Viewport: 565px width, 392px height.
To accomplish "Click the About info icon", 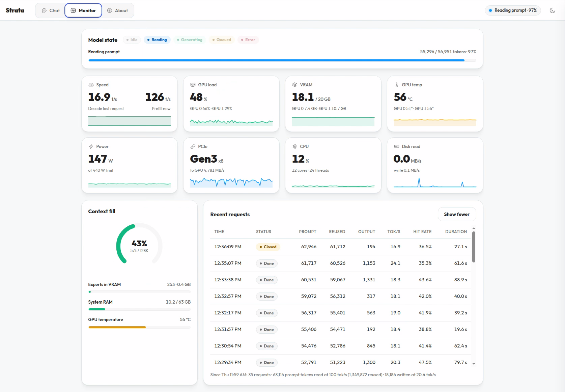I will tap(110, 10).
